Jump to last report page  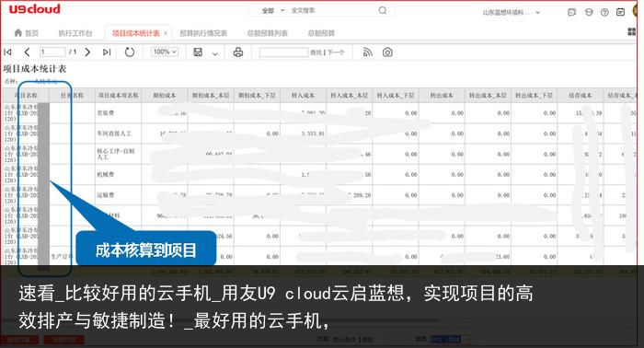pyautogui.click(x=107, y=52)
